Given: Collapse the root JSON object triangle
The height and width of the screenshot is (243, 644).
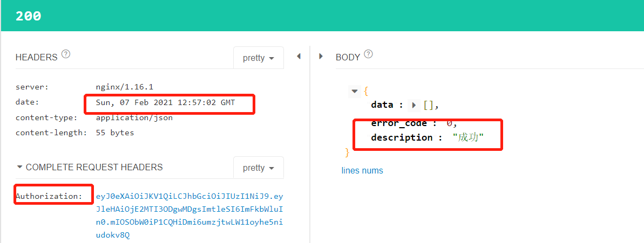Looking at the screenshot, I should [355, 91].
